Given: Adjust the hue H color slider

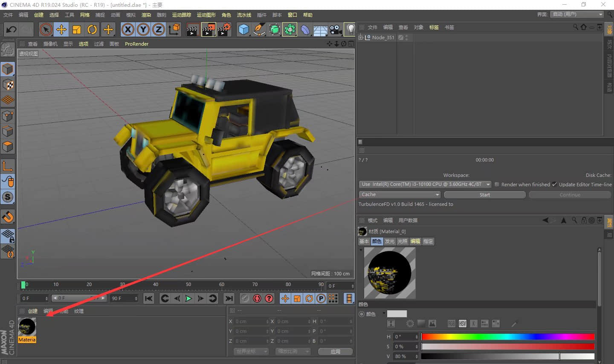Looking at the screenshot, I should [x=508, y=337].
